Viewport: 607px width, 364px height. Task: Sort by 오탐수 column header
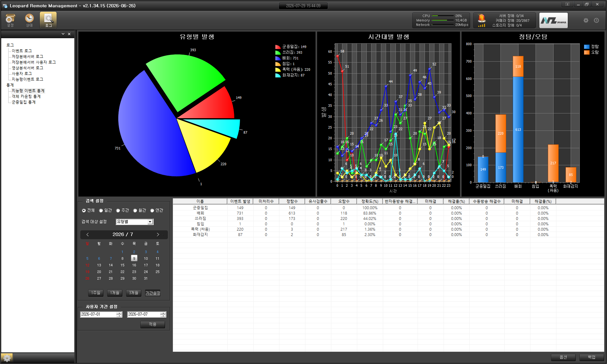coord(344,201)
